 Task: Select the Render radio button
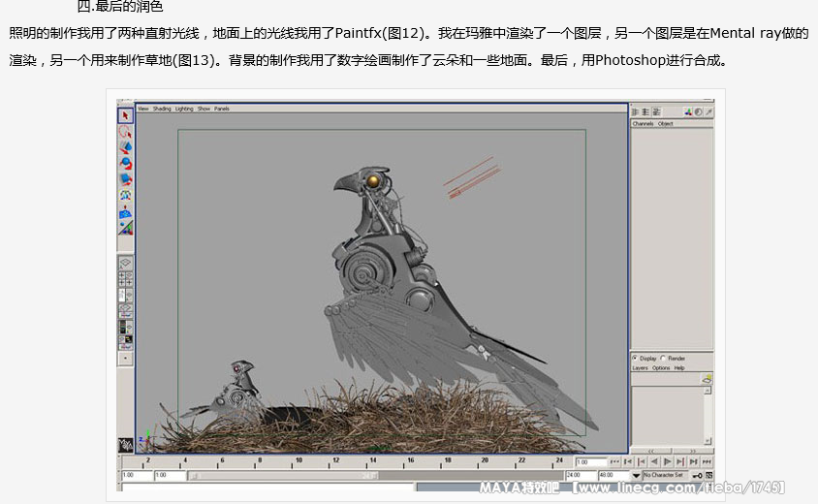point(663,358)
